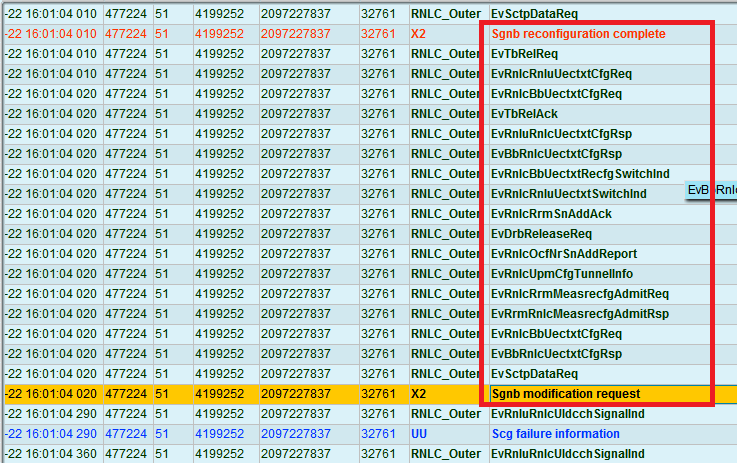
Task: Click the partially hidden EvB tooltip label
Action: [x=711, y=190]
